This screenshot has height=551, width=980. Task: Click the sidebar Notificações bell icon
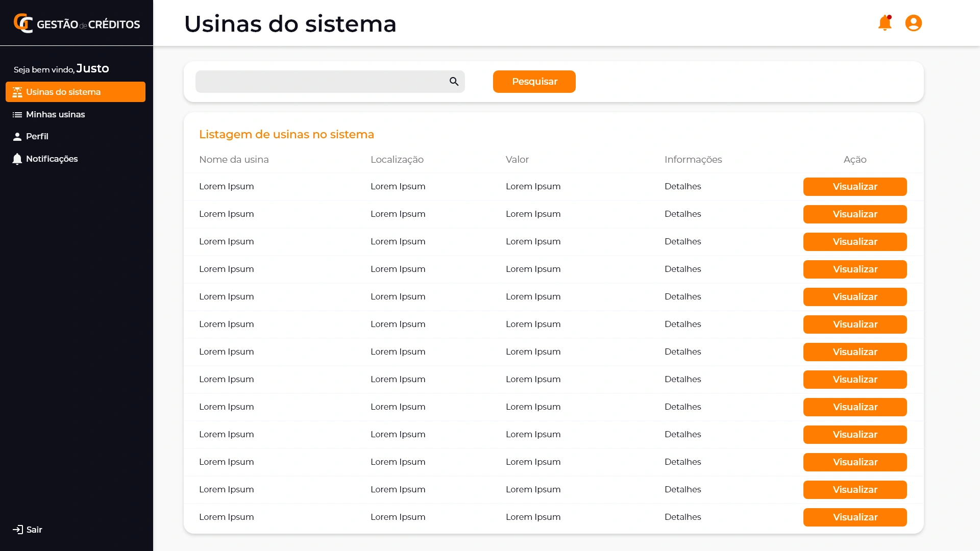(x=17, y=159)
